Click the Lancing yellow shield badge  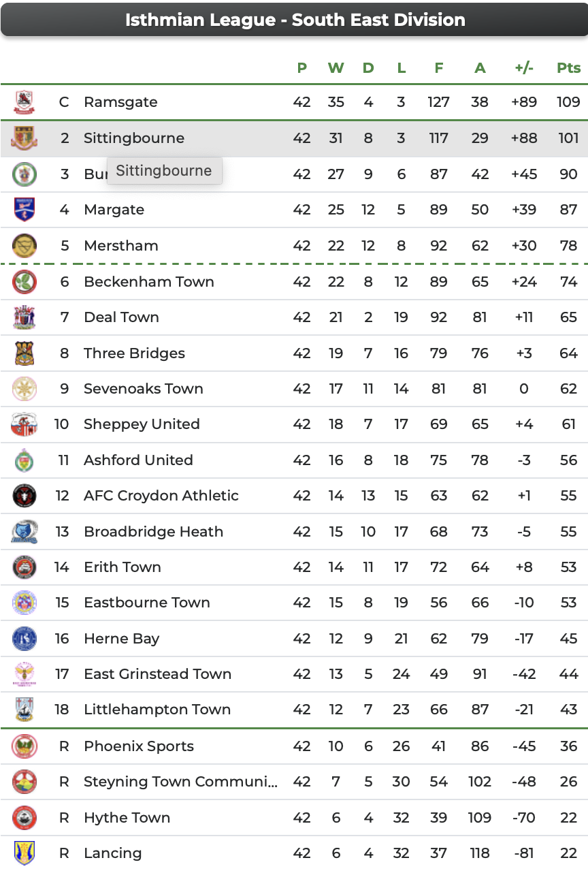[x=24, y=853]
